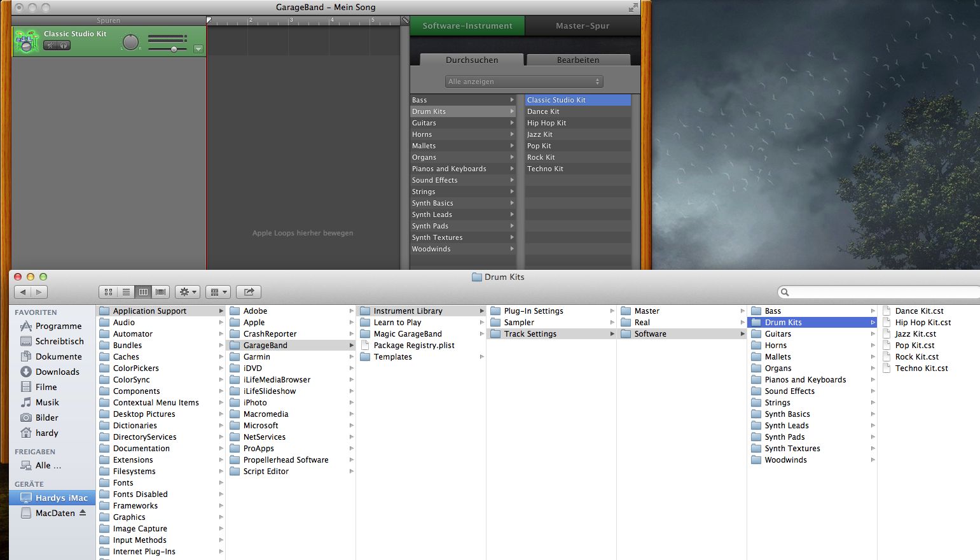Expand the Learn to Play folder arrow
Viewport: 980px width, 560px height.
481,323
